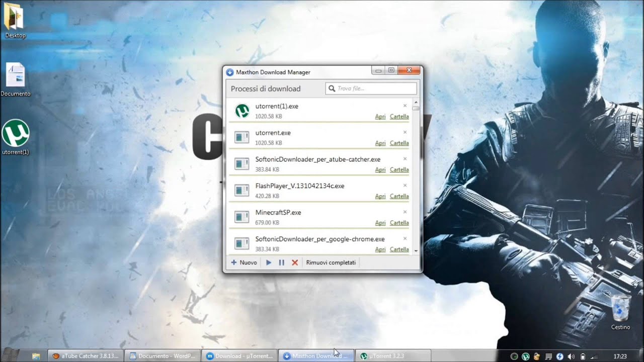Click the 679.00 KB size text

point(267,223)
